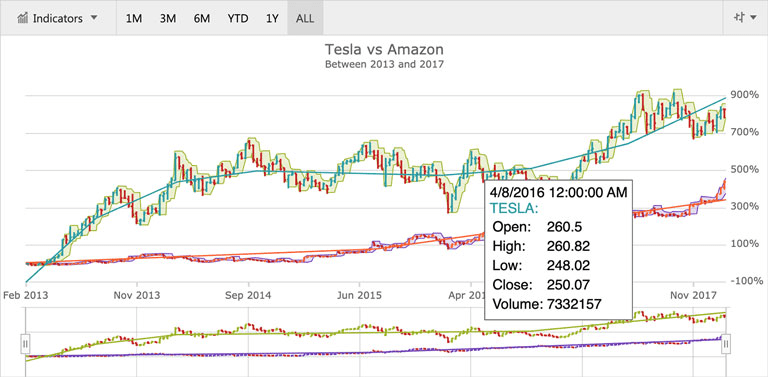The height and width of the screenshot is (377, 768).
Task: Select the 6M time range
Action: click(x=202, y=19)
